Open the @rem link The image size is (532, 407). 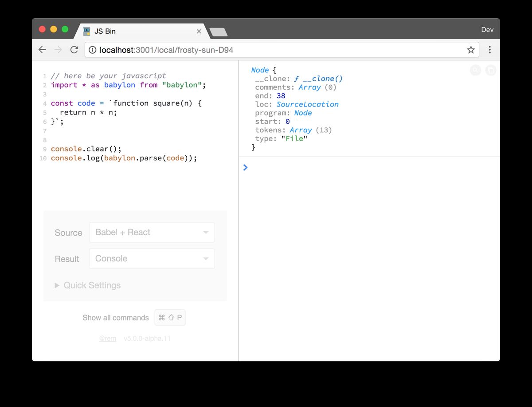108,339
